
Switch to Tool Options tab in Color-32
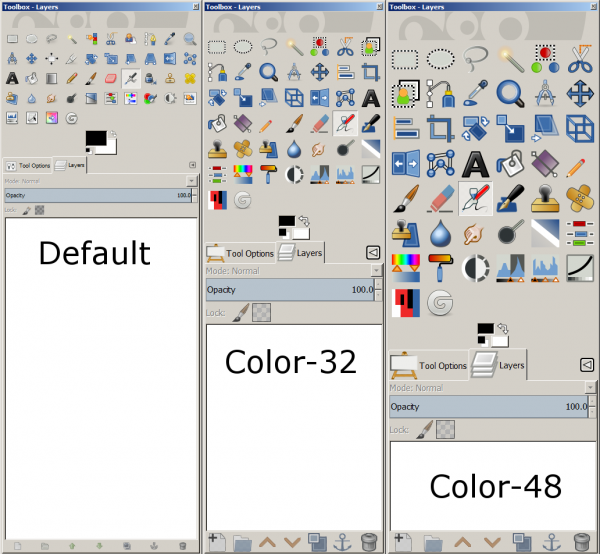point(240,253)
